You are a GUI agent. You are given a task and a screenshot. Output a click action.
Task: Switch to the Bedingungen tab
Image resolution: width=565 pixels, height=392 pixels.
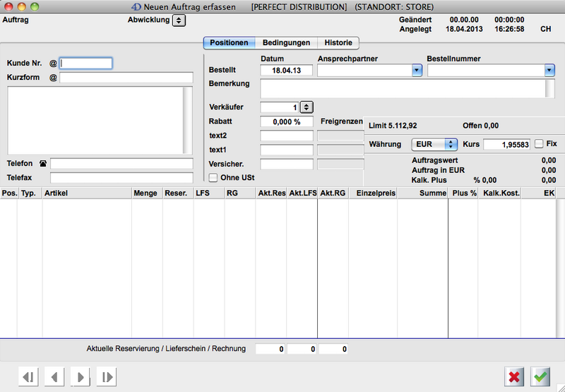285,42
